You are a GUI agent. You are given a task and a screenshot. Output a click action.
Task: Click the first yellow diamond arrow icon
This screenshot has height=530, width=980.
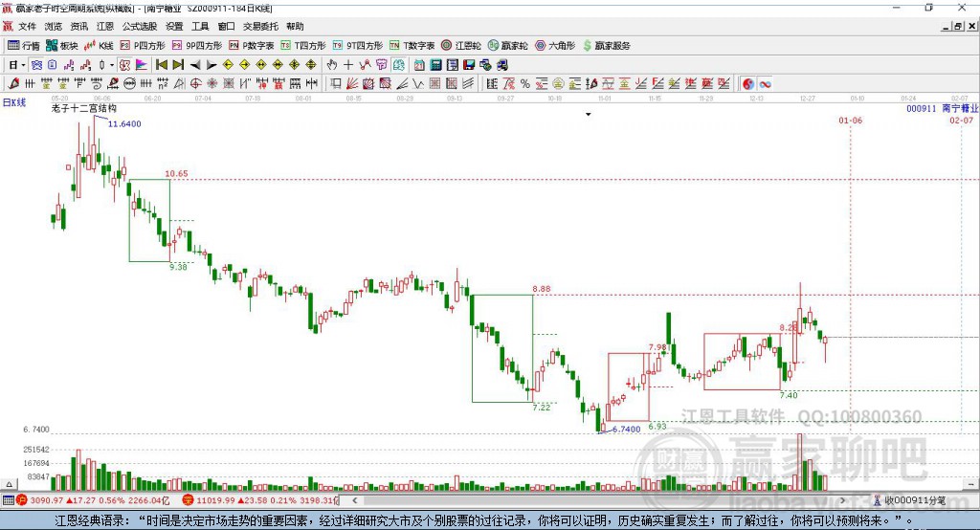click(x=228, y=65)
